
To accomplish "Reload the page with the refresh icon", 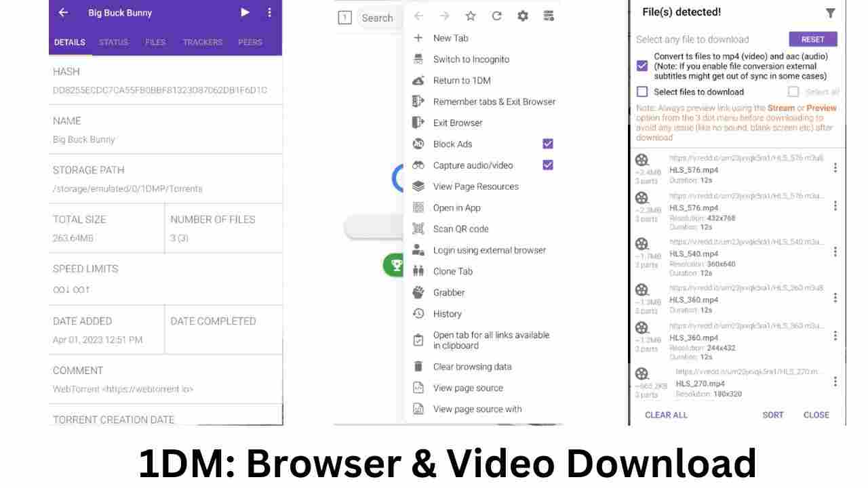I will (496, 16).
